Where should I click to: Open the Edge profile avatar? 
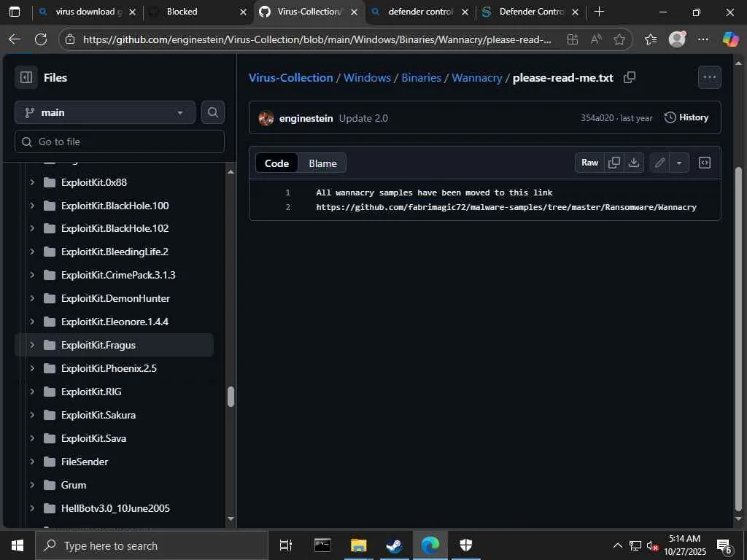pyautogui.click(x=677, y=39)
